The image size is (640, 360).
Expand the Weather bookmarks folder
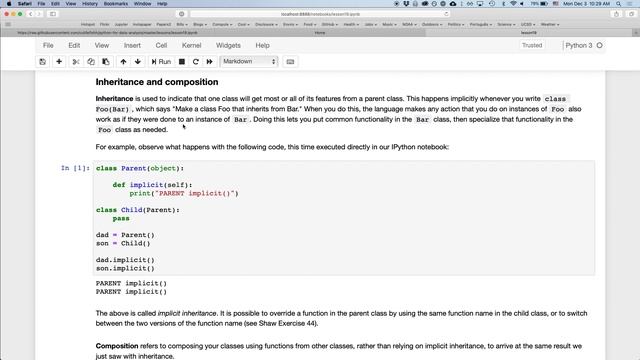[550, 24]
